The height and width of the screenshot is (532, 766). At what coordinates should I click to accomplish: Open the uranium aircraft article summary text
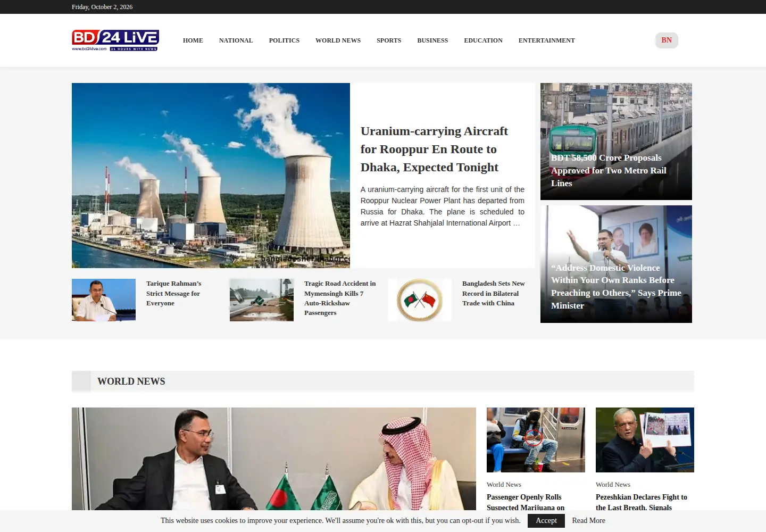(443, 206)
